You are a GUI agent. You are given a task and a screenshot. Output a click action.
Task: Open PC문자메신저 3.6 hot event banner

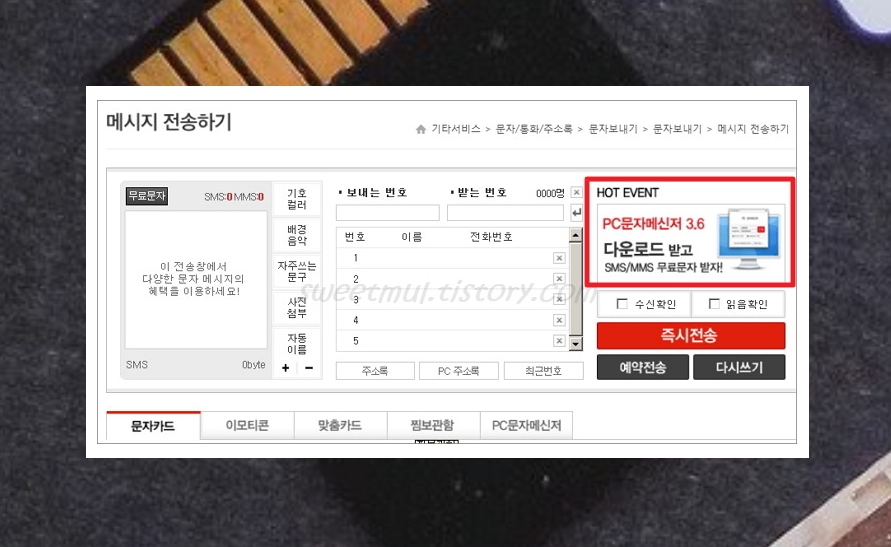pyautogui.click(x=690, y=242)
